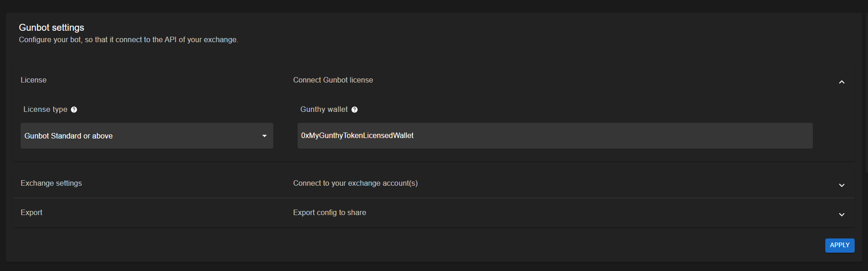Open the License type dropdown arrow
868x271 pixels.
[265, 136]
